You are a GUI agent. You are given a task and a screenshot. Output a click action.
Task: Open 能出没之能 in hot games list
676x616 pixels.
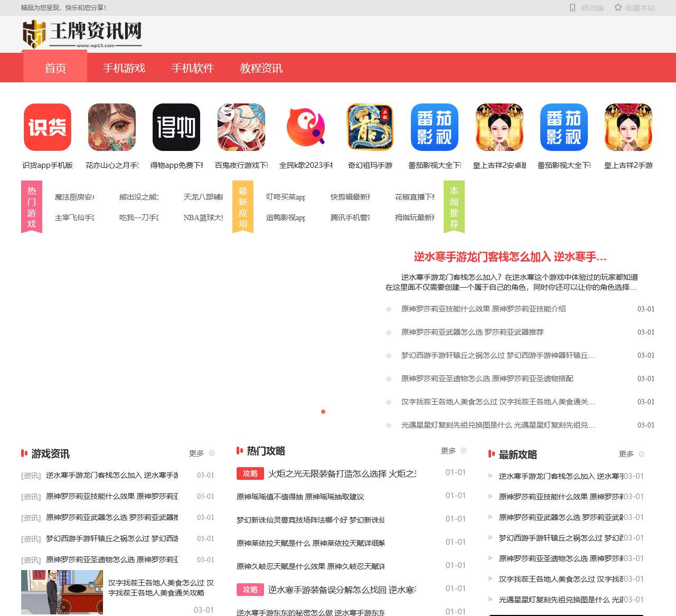click(x=139, y=197)
